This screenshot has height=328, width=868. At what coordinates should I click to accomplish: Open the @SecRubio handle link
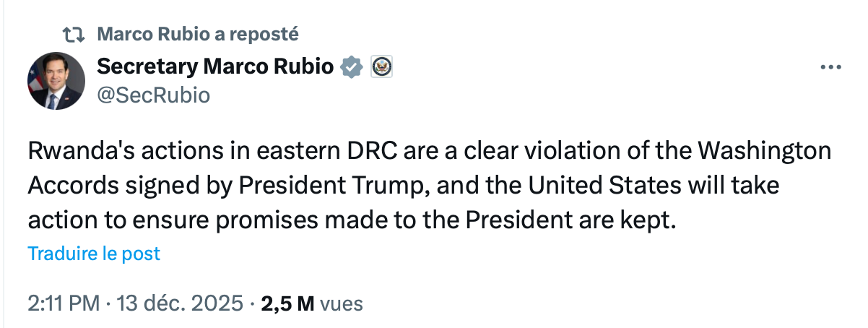point(153,94)
